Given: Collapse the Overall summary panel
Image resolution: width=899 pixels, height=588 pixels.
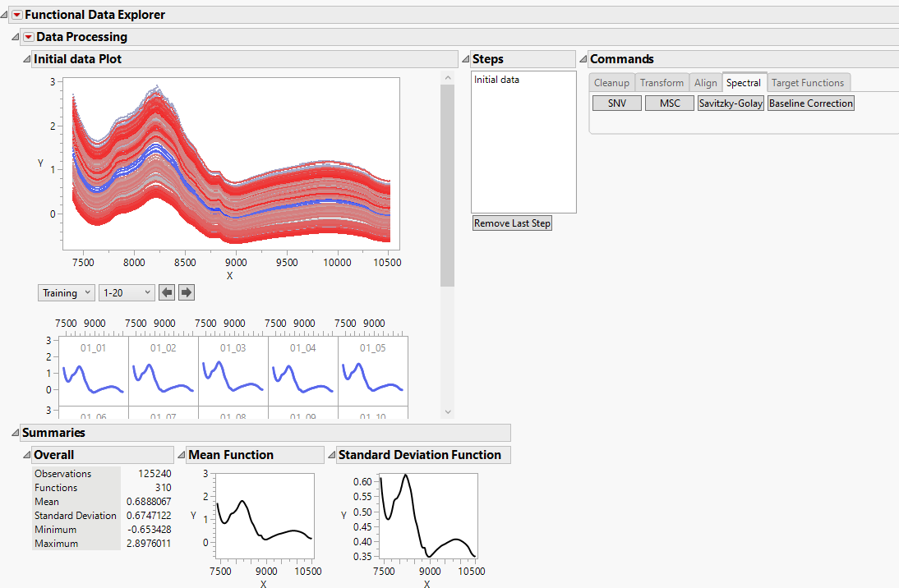Looking at the screenshot, I should 25,454.
